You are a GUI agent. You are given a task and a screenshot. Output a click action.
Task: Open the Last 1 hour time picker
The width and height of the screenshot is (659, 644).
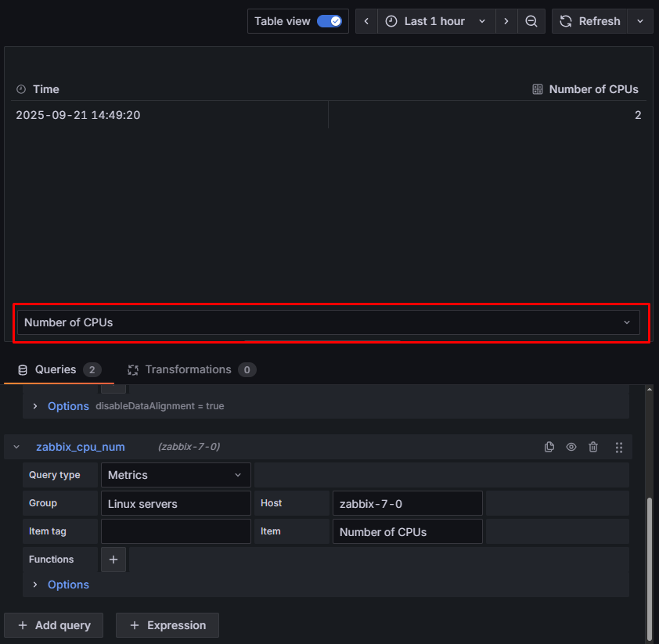(435, 21)
